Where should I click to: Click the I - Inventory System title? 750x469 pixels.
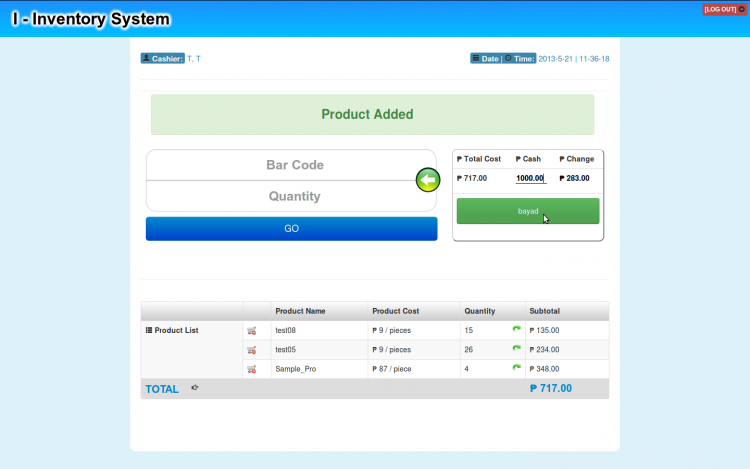tap(91, 19)
